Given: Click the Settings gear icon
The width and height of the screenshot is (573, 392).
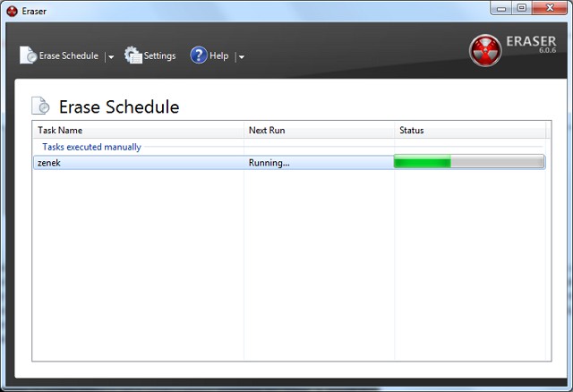Looking at the screenshot, I should (133, 55).
